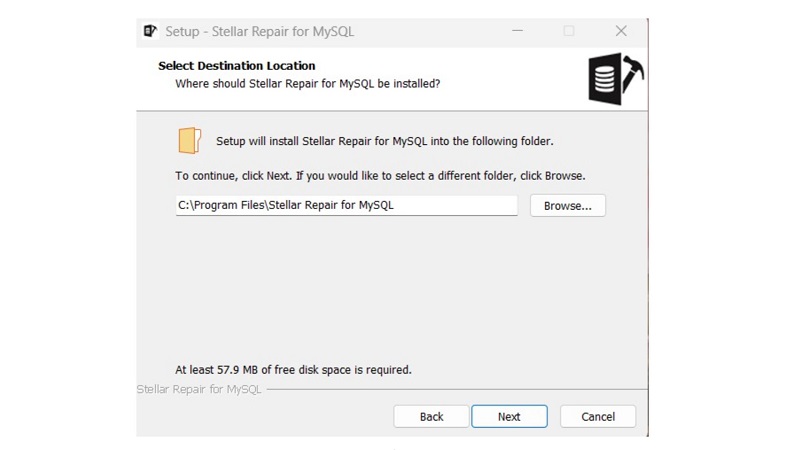Click 'At least 57.9 MB of free disk space' text
800x450 pixels.
[x=293, y=370]
